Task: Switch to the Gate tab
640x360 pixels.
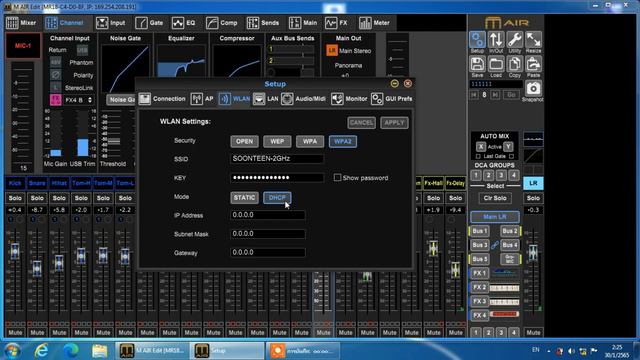Action: (149, 23)
